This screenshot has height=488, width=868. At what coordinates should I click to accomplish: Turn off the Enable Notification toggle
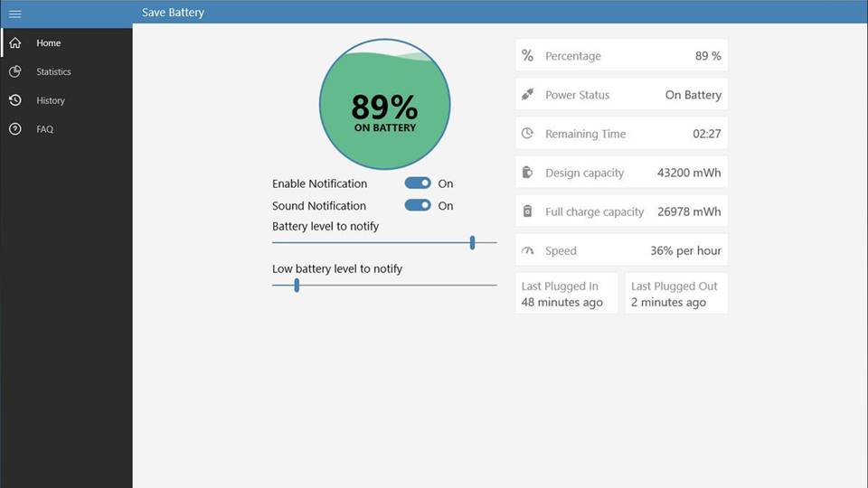[418, 183]
